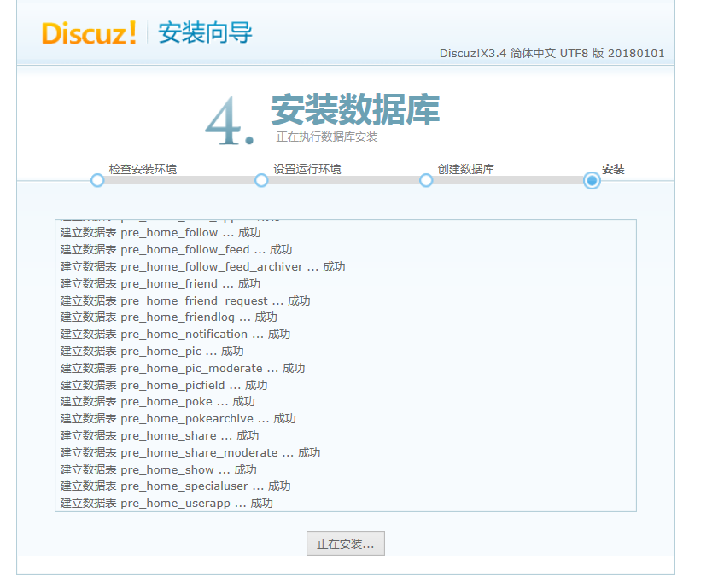Screen dimensions: 724x588
Task: Click the pre_home_userapp success log line
Action: pyautogui.click(x=162, y=503)
